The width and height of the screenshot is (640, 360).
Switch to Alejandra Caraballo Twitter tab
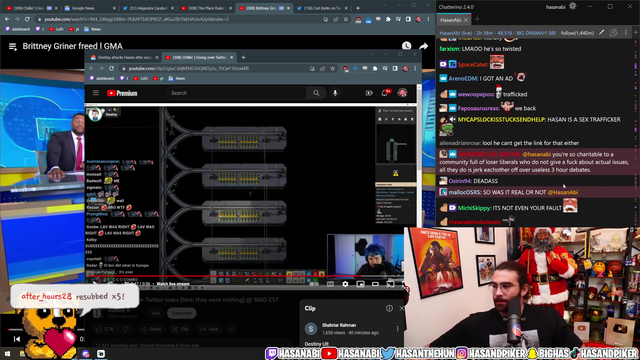click(x=148, y=8)
